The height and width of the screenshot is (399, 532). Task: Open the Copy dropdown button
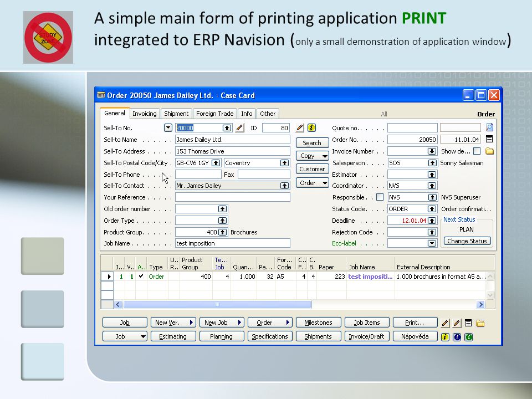[x=312, y=156]
